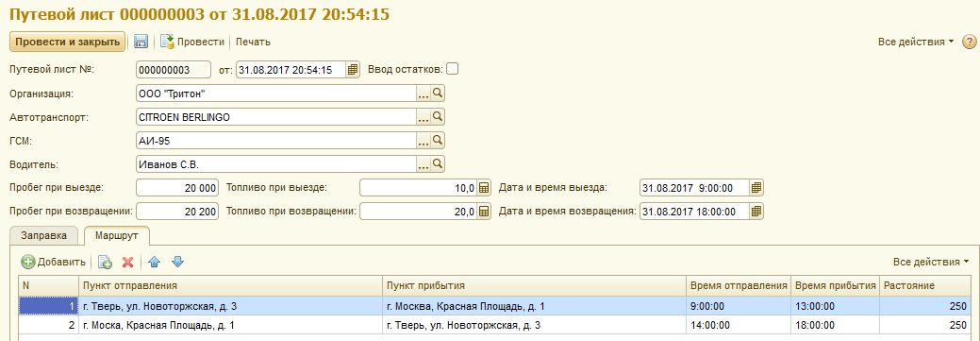
Task: Click the Растояние column header
Action: click(925, 285)
